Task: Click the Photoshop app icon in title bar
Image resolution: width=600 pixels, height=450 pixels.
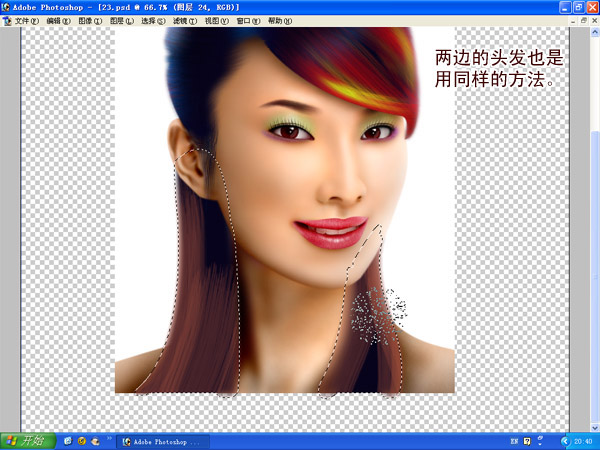Action: pos(5,7)
